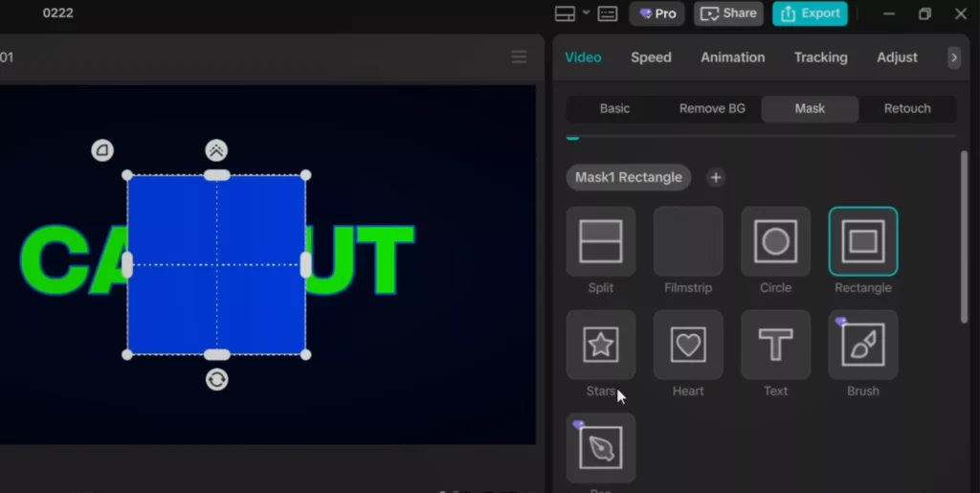Select the Split mask
This screenshot has height=493, width=980.
[601, 241]
